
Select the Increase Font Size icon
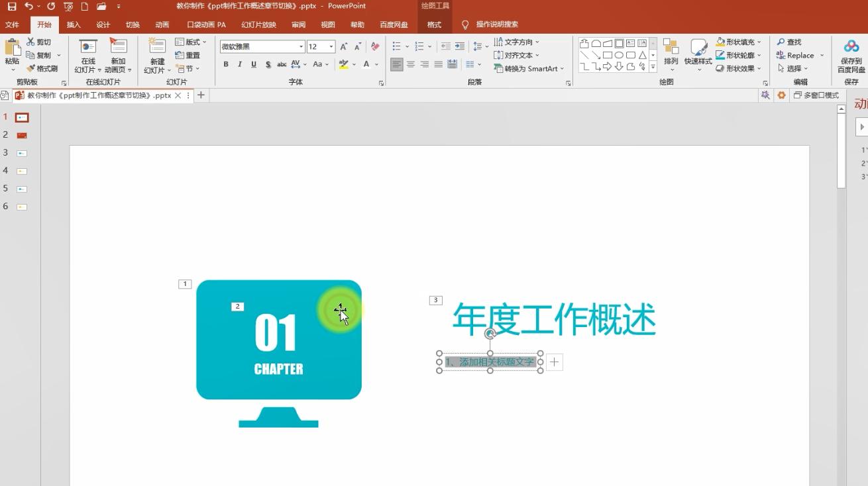[x=343, y=47]
